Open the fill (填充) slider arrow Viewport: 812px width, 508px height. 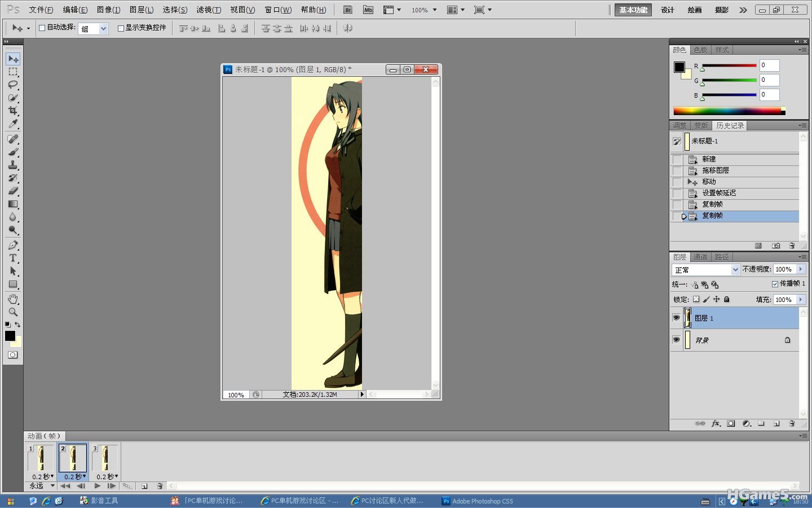pos(801,299)
